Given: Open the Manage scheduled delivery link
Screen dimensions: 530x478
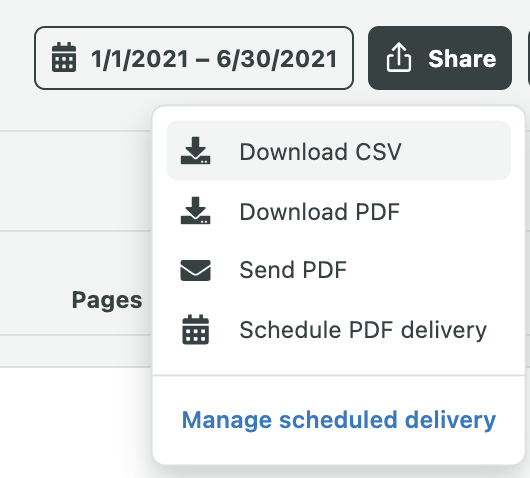Looking at the screenshot, I should point(339,420).
